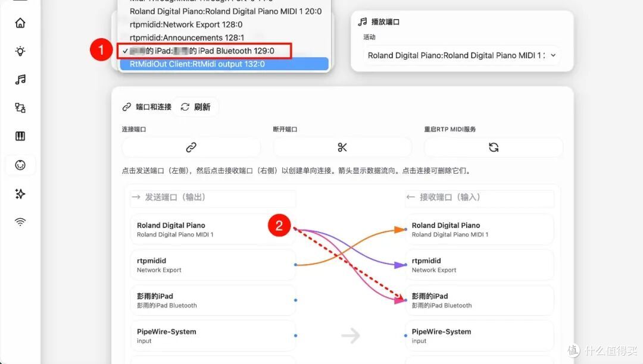Click the 刷新 refresh button
The height and width of the screenshot is (364, 643).
[196, 107]
